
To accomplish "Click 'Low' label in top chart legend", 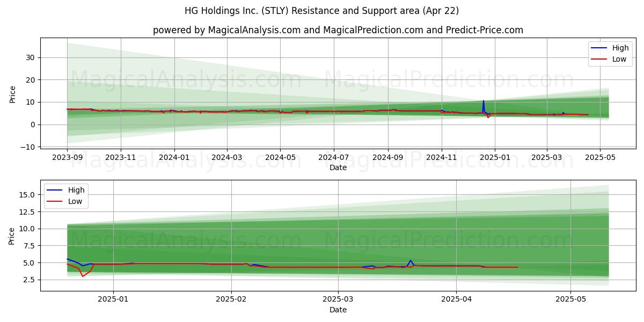I will coord(620,59).
